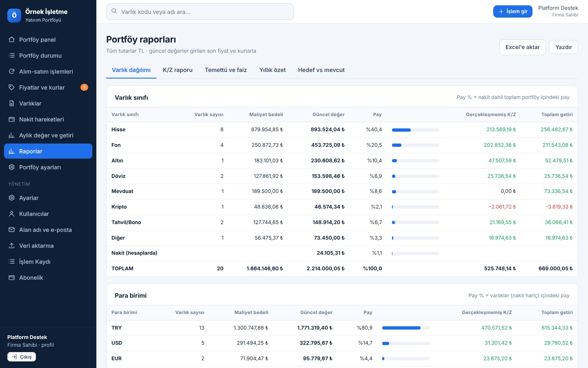This screenshot has width=588, height=368.
Task: Click the Tahvil/Bono row label
Action: [x=126, y=222]
